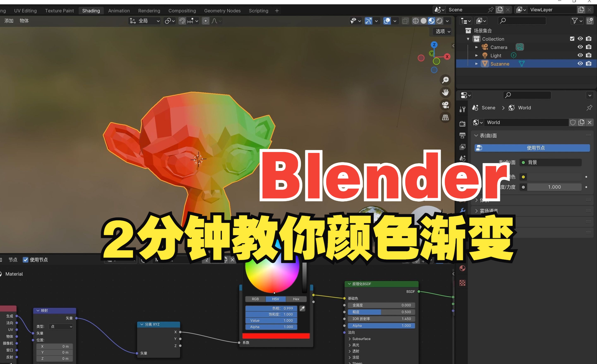Open the Scene properties tab icon
The image size is (597, 364).
(x=462, y=159)
